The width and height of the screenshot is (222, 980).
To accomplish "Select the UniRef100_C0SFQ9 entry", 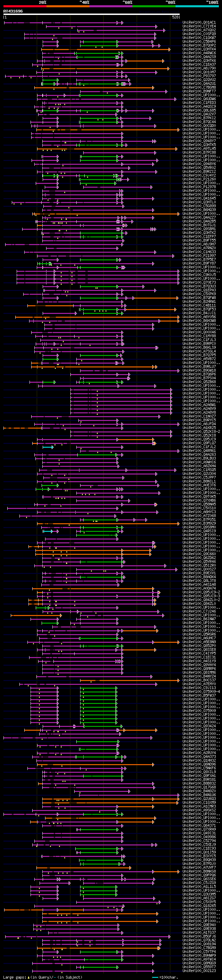I will pyautogui.click(x=199, y=34).
